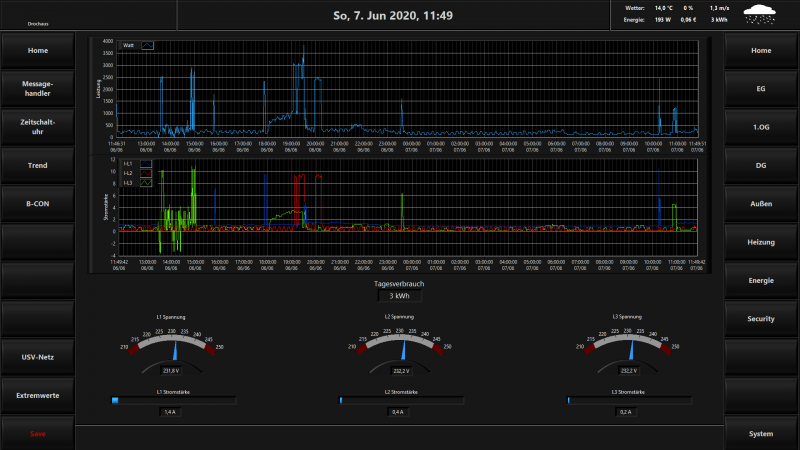Switch to the 1.OG floor view
The height and width of the screenshot is (450, 800).
coord(761,127)
